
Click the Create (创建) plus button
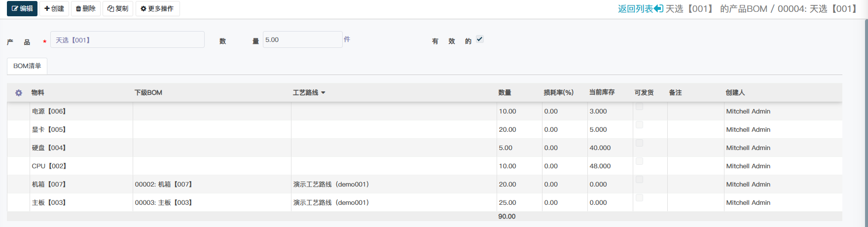[54, 9]
